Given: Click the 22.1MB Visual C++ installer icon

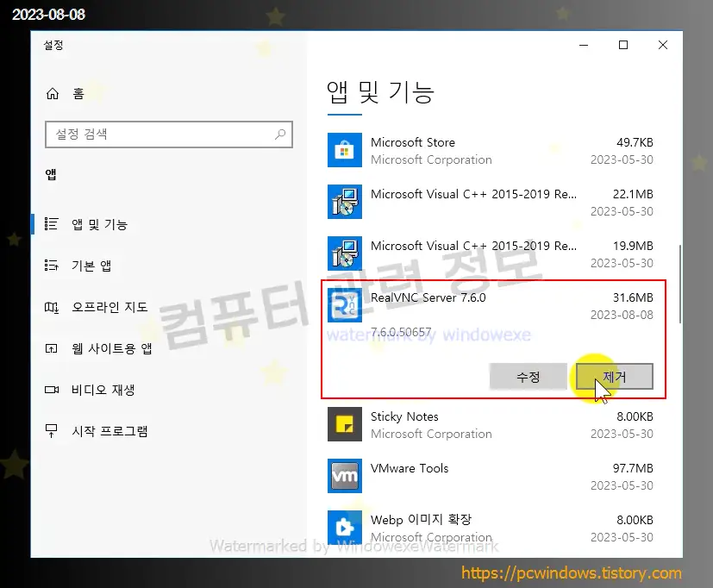Looking at the screenshot, I should click(x=345, y=202).
